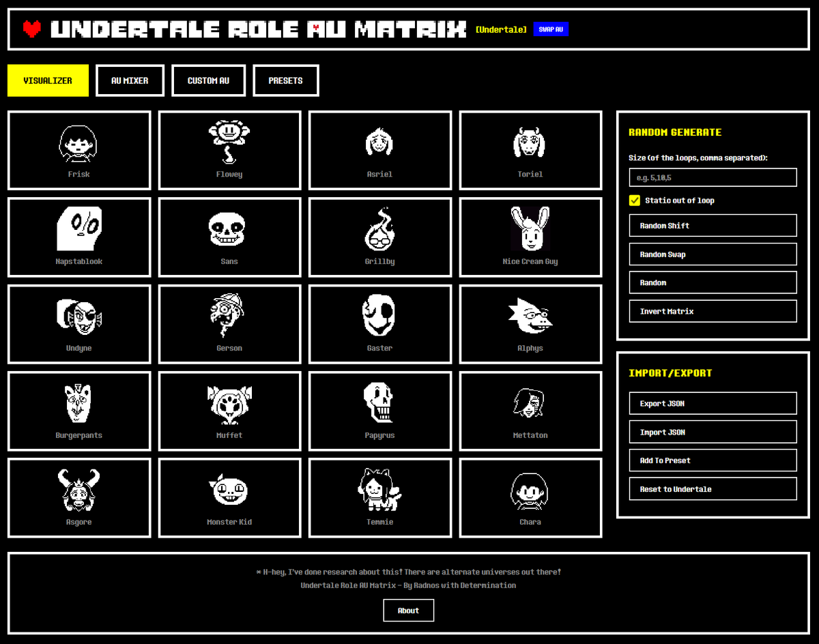Select the Monster Kid icon
The height and width of the screenshot is (644, 819).
tap(229, 491)
